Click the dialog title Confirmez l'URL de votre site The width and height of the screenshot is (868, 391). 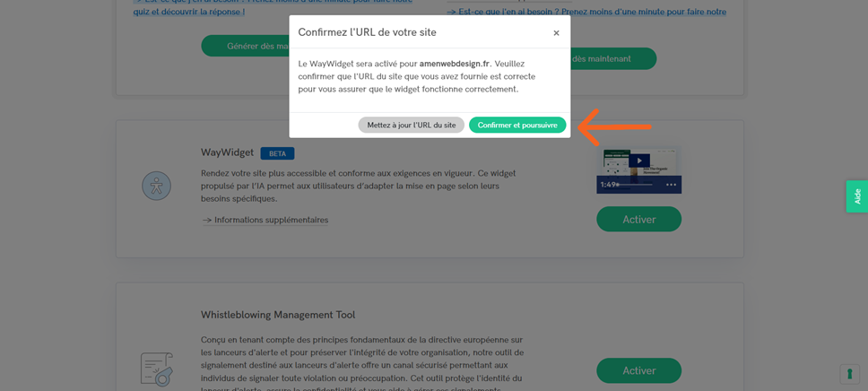tap(367, 32)
